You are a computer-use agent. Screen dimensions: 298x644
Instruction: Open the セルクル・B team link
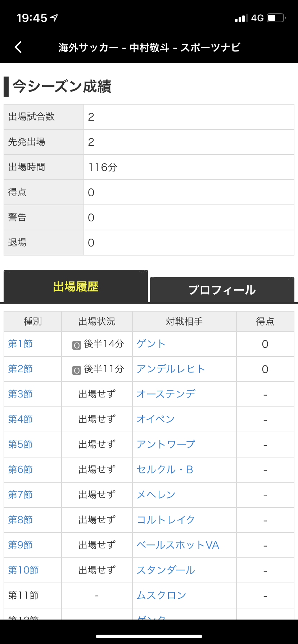pyautogui.click(x=165, y=470)
